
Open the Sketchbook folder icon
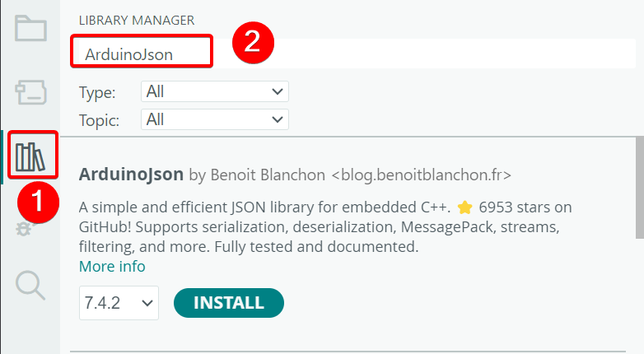click(x=31, y=29)
